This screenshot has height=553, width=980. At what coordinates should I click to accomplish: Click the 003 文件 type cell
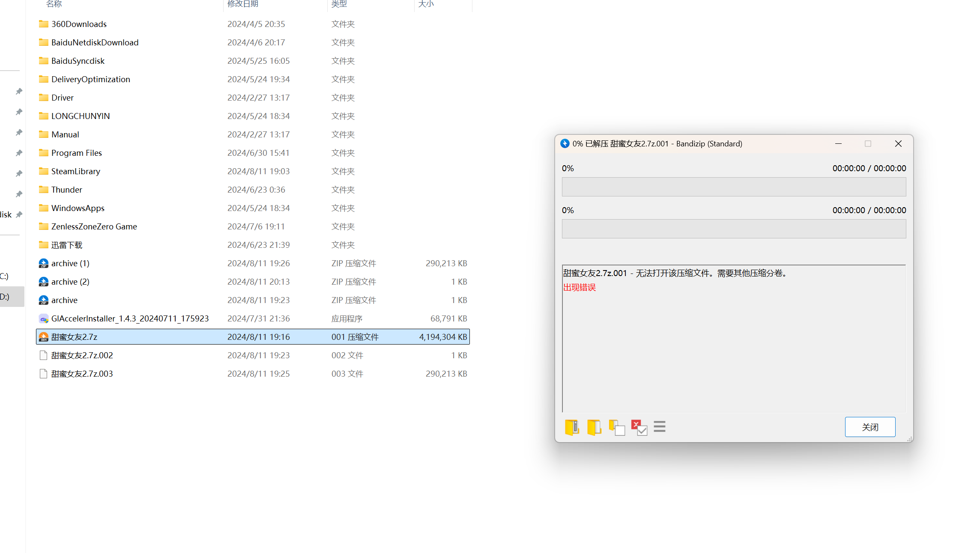tap(347, 374)
